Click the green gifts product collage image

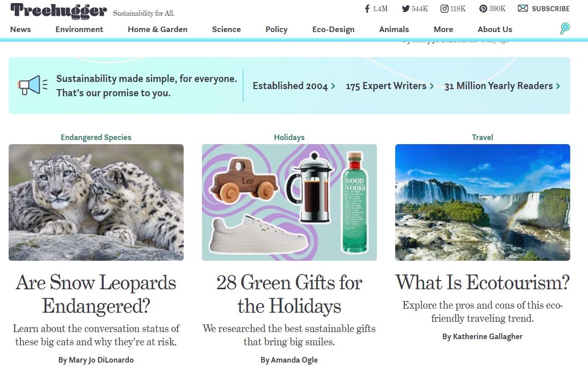tap(289, 202)
